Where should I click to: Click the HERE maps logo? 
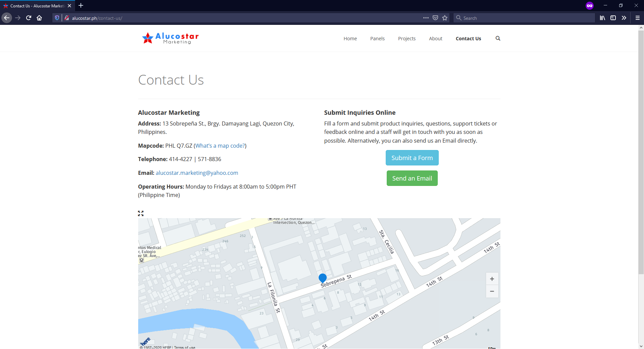(145, 342)
